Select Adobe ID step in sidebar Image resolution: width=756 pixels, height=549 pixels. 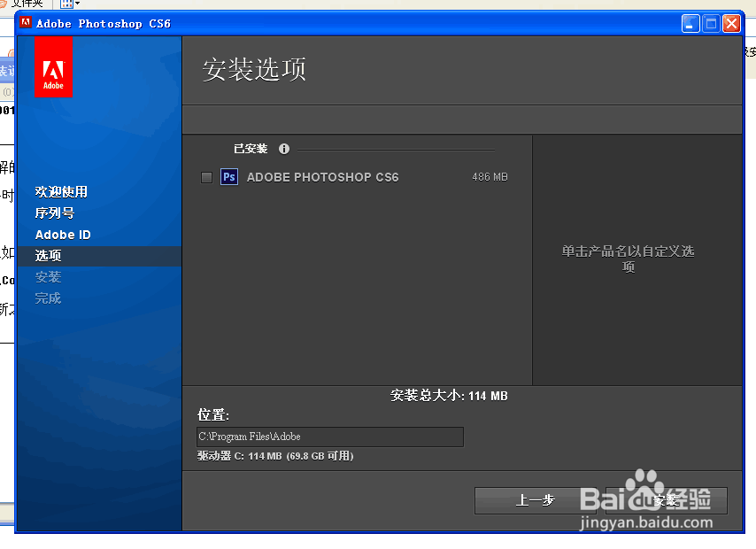[x=63, y=235]
